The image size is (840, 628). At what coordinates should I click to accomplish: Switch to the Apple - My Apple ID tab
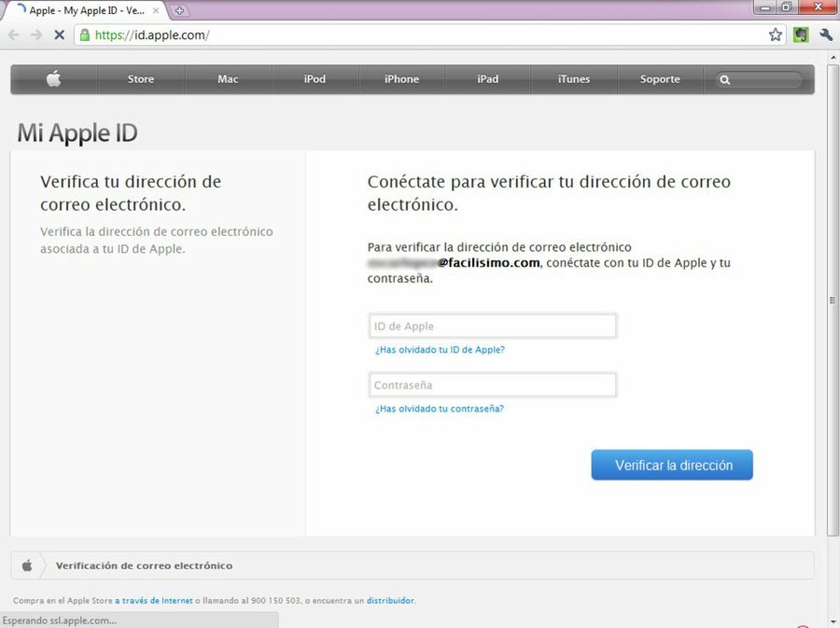click(x=84, y=12)
